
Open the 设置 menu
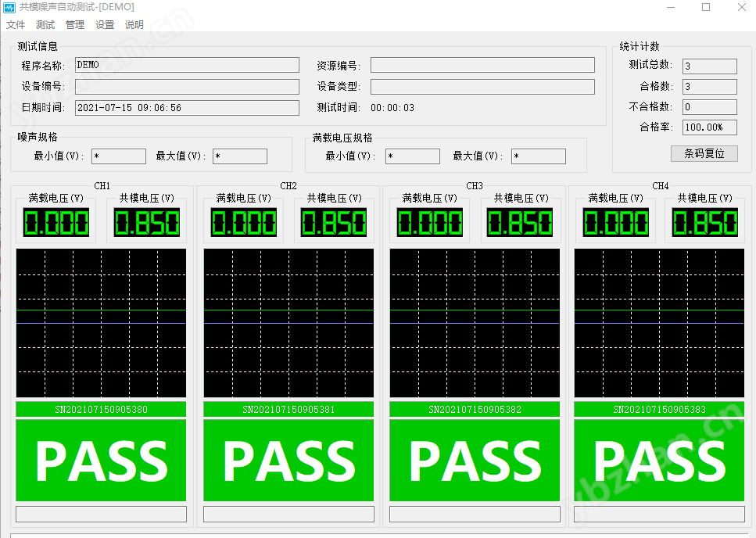105,25
